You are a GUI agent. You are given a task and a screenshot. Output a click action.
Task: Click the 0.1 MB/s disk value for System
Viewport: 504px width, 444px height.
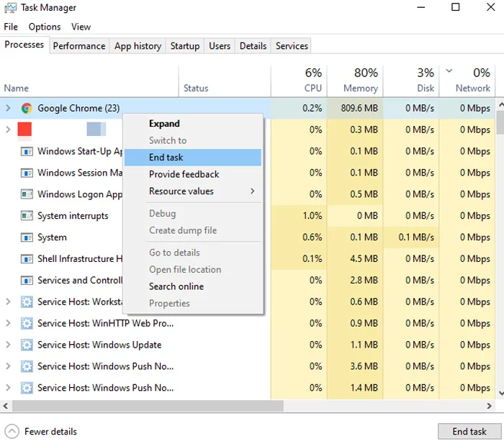(x=416, y=237)
